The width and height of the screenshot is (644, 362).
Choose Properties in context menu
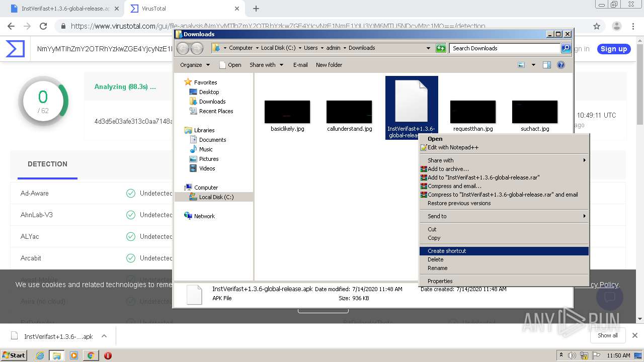[504, 281]
